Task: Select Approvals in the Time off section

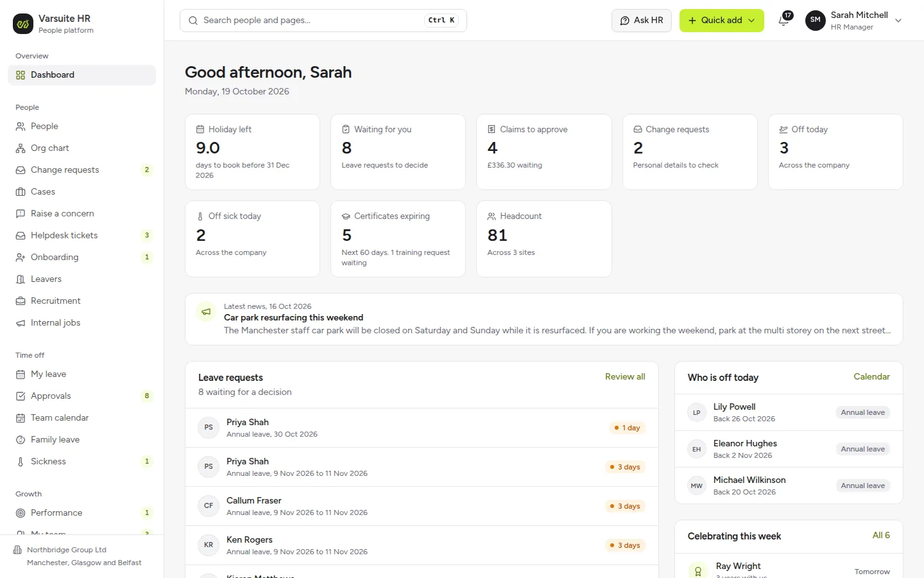Action: tap(81, 396)
